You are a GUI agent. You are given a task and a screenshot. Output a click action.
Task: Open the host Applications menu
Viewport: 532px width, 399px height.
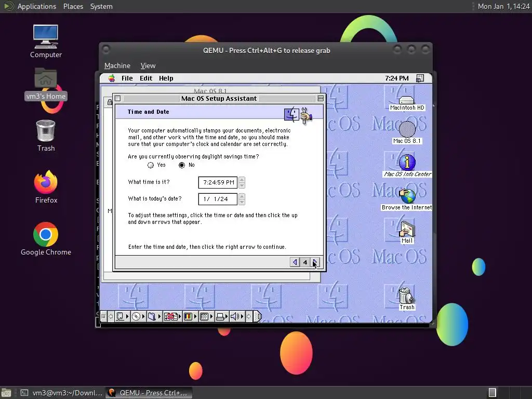pyautogui.click(x=37, y=6)
